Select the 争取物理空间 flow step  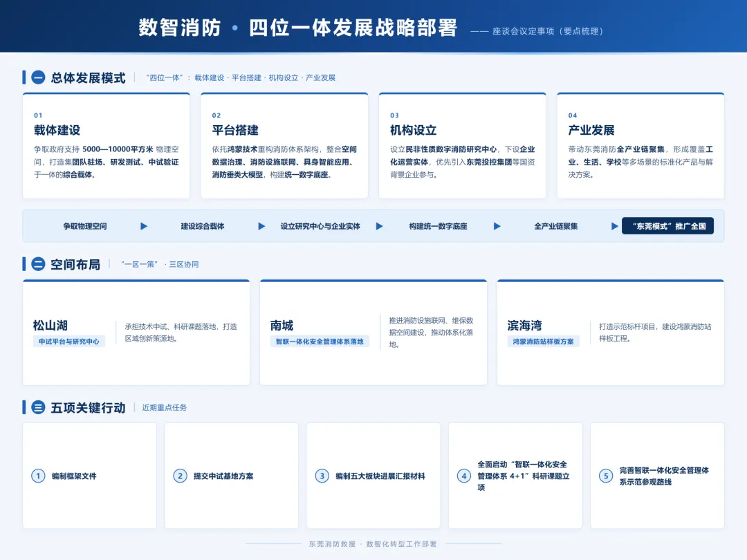click(x=85, y=226)
